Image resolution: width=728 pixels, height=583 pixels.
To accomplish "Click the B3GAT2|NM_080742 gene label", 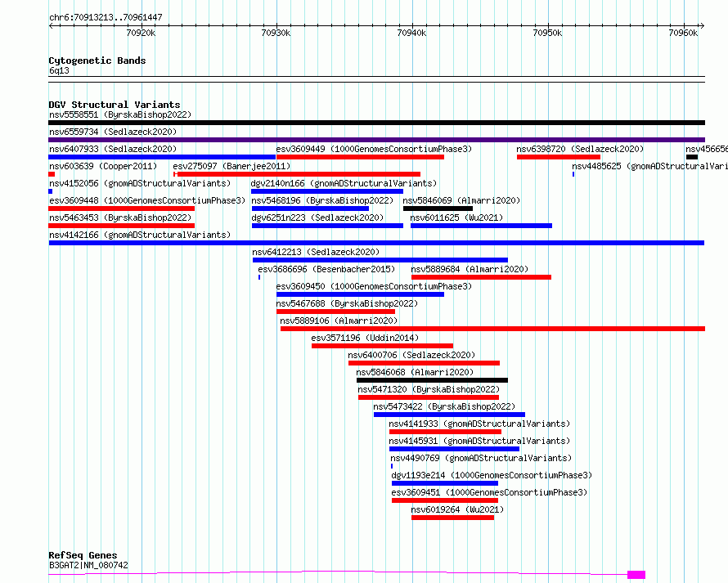I will click(x=88, y=565).
